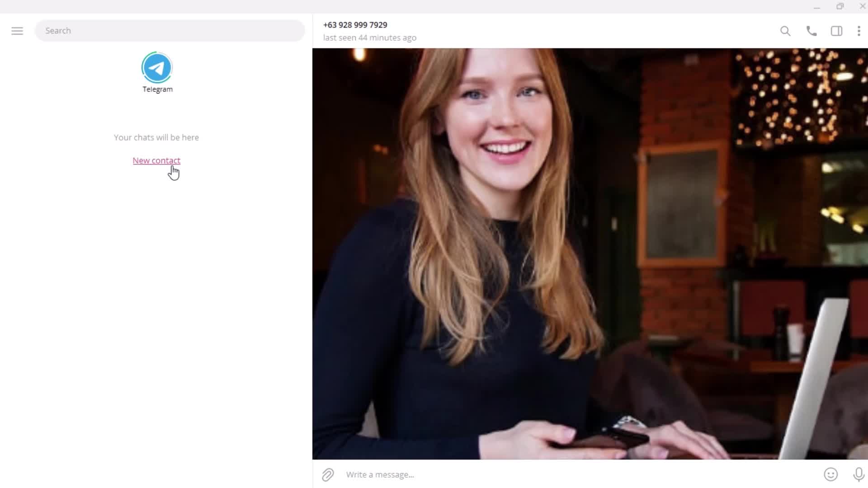Click the attachment paperclip icon
This screenshot has height=488, width=868.
pos(327,474)
